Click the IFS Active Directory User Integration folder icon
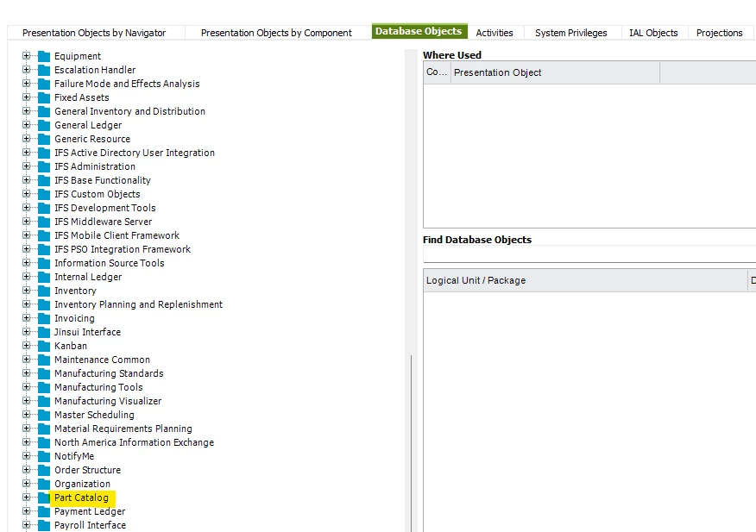Screen dimensions: 756x532 44,153
